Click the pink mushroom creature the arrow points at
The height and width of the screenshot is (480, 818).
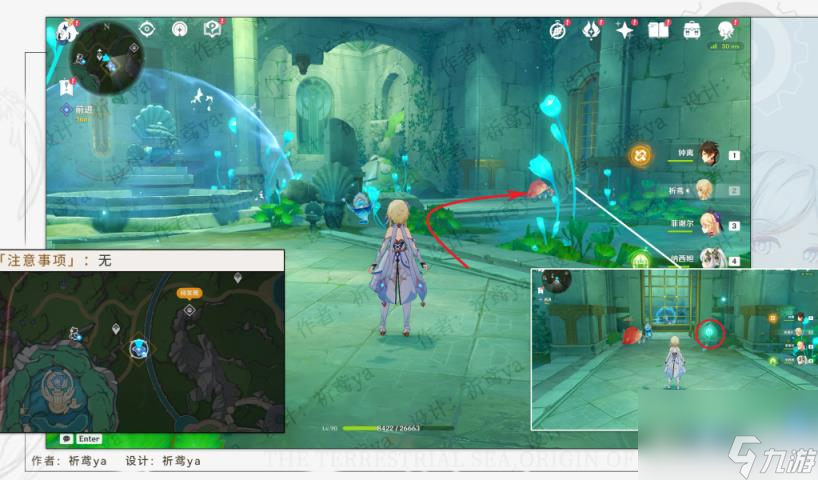tap(540, 189)
